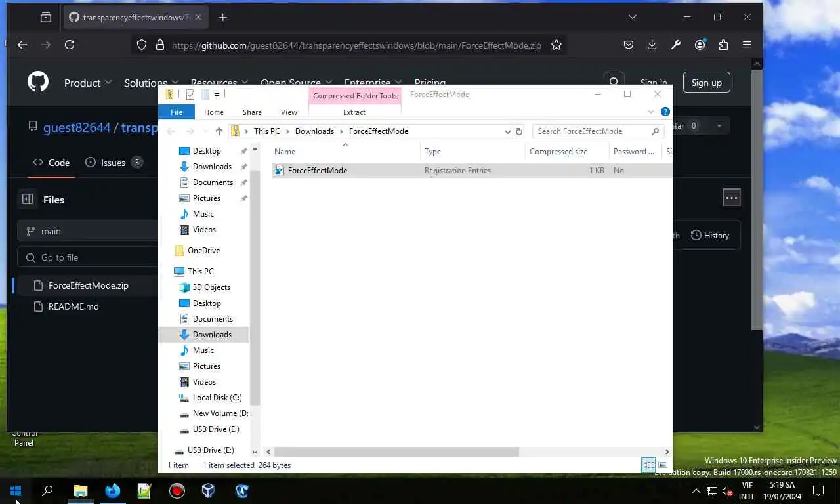The width and height of the screenshot is (840, 504).
Task: Reload the page in the browser
Action: coord(70,45)
